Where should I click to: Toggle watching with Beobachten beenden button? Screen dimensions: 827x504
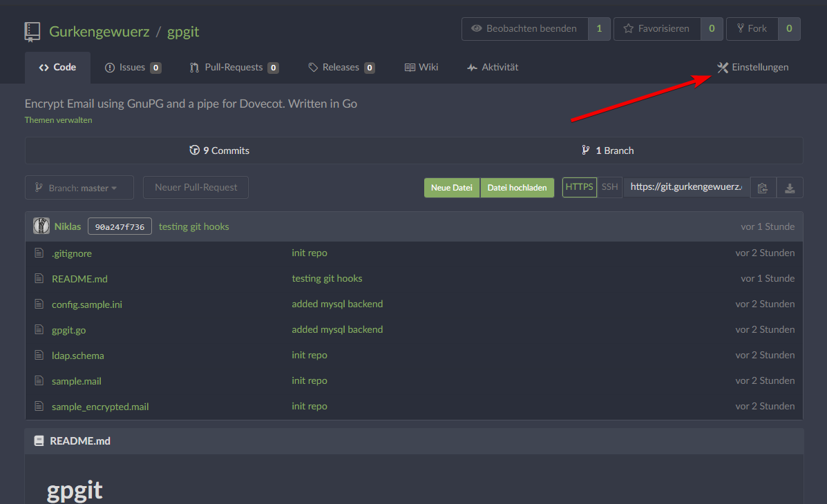[524, 29]
